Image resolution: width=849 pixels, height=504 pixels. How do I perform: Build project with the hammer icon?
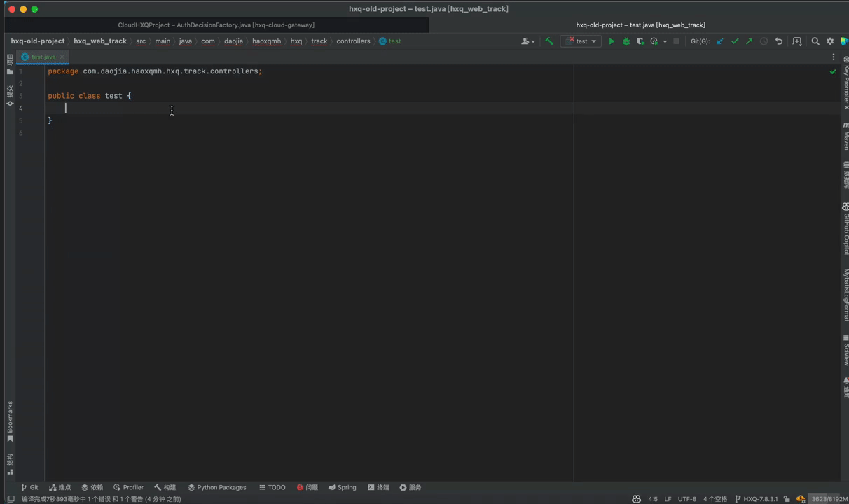tap(549, 41)
